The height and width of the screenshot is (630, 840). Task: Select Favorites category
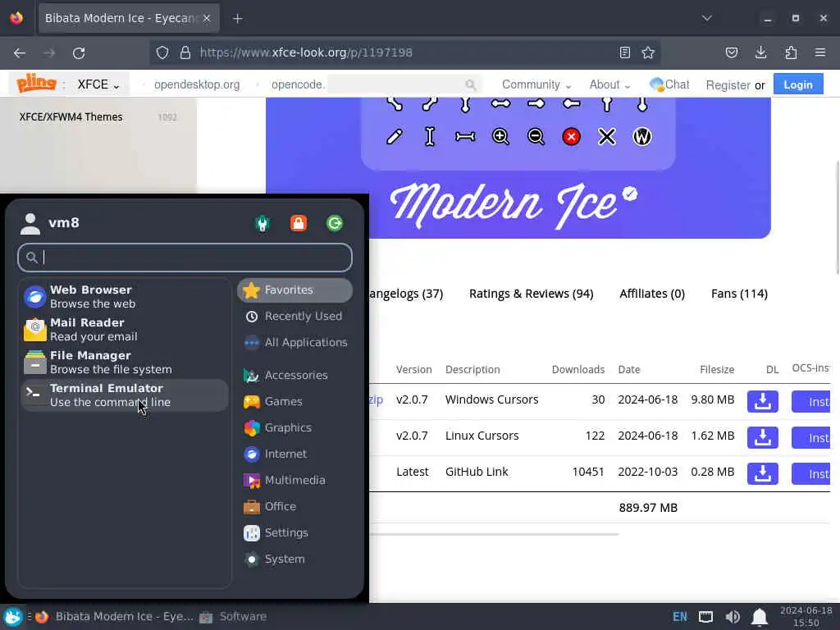(x=294, y=290)
